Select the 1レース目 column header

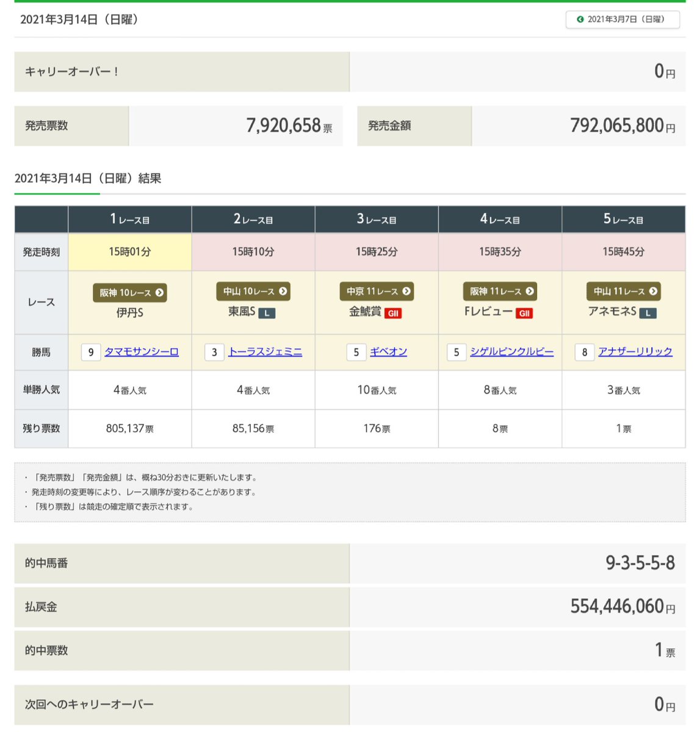point(130,219)
